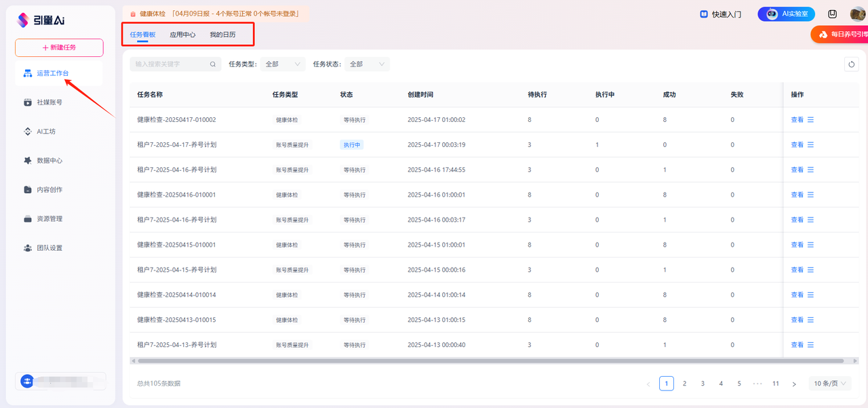Open more menu for task created 17:44:55
The image size is (868, 408).
coord(810,170)
